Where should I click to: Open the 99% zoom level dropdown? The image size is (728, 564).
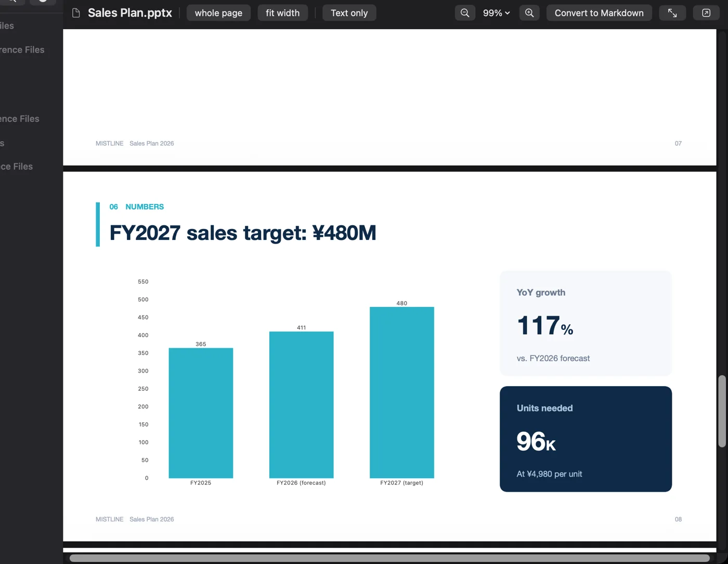[x=497, y=13]
